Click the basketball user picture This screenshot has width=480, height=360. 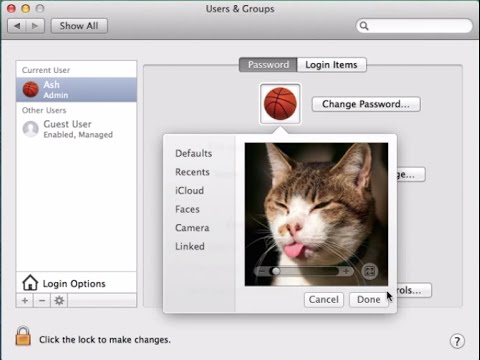[x=280, y=104]
